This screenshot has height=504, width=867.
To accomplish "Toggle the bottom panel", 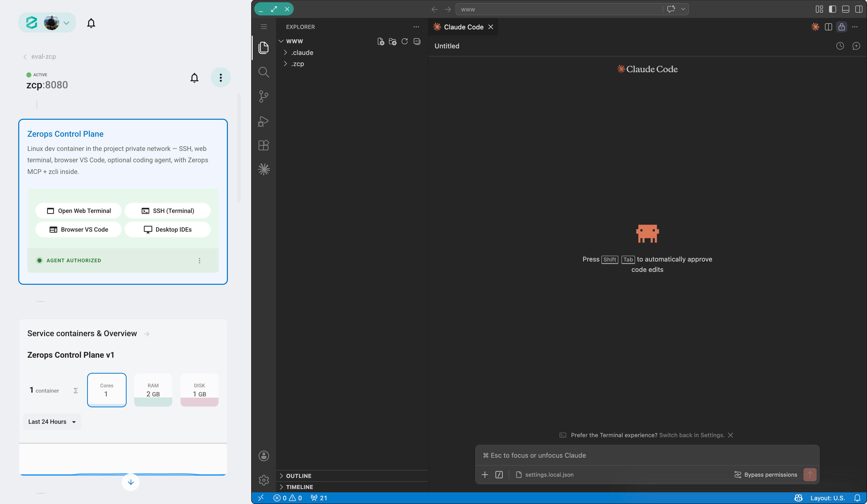I will 845,9.
